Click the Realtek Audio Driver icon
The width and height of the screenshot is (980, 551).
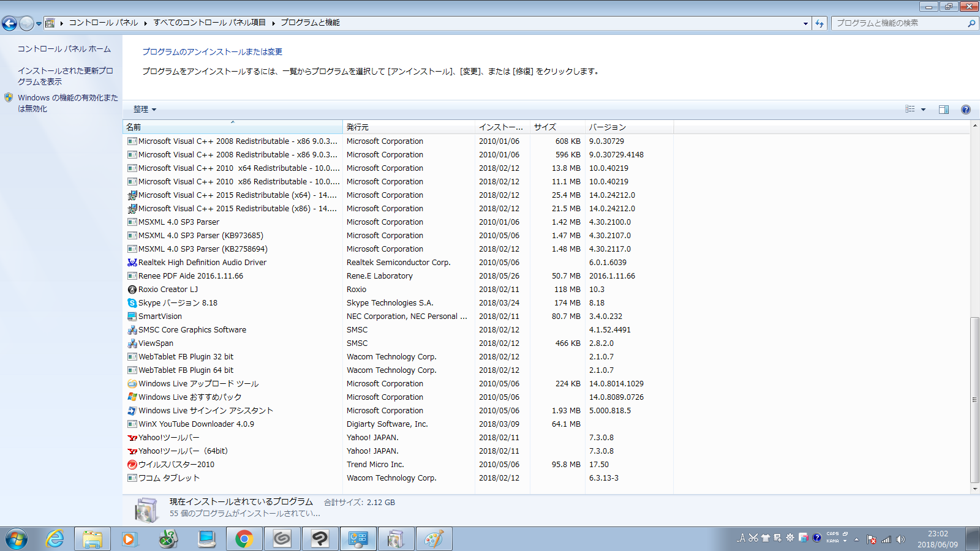132,263
